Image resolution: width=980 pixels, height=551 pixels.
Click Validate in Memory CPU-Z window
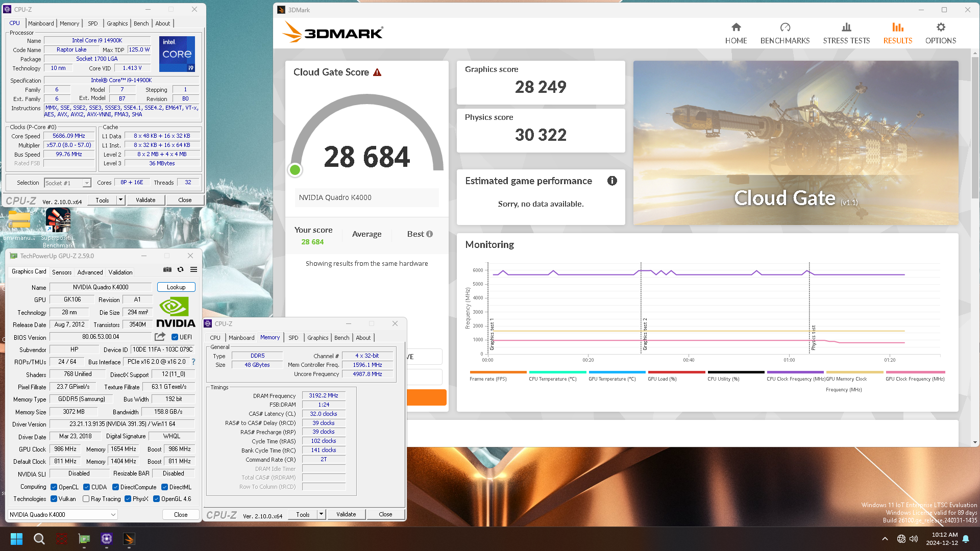pos(346,514)
